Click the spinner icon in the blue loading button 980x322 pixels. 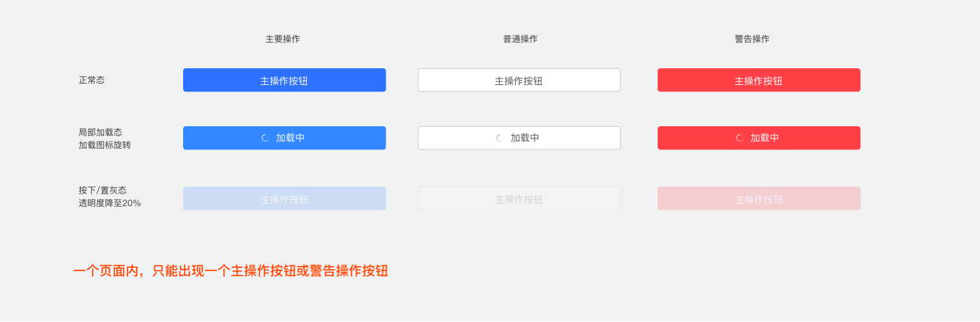[265, 138]
